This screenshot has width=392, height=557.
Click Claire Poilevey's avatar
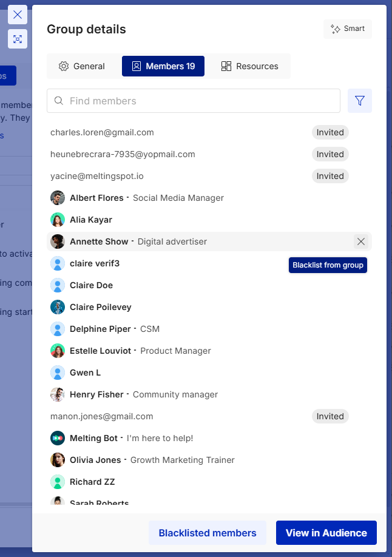tap(58, 307)
